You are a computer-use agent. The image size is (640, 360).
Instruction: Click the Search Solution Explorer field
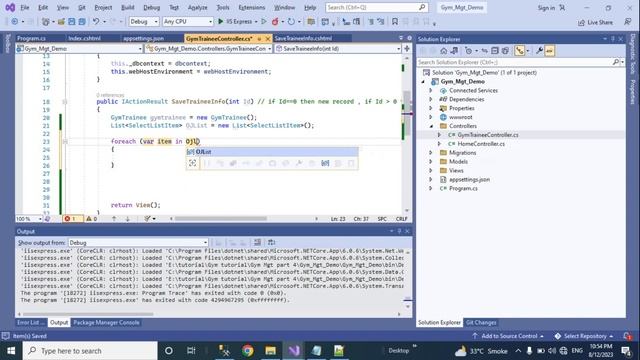(x=521, y=62)
